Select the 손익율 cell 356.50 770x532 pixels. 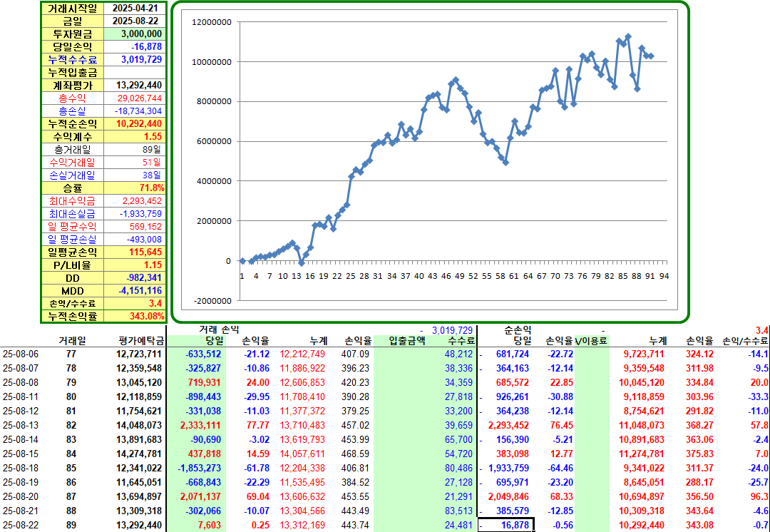click(x=700, y=496)
